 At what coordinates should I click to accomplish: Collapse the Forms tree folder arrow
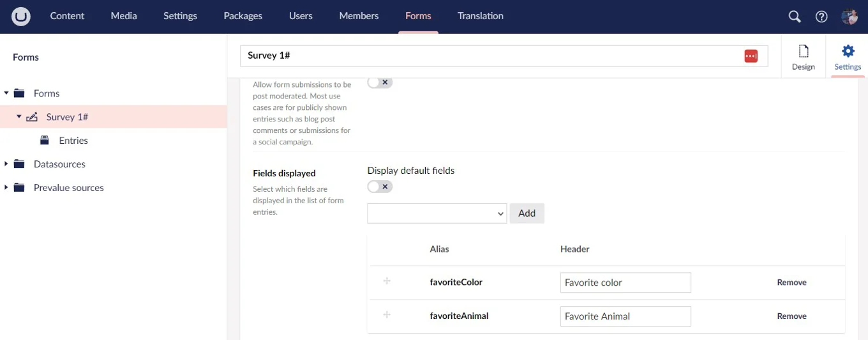click(6, 93)
